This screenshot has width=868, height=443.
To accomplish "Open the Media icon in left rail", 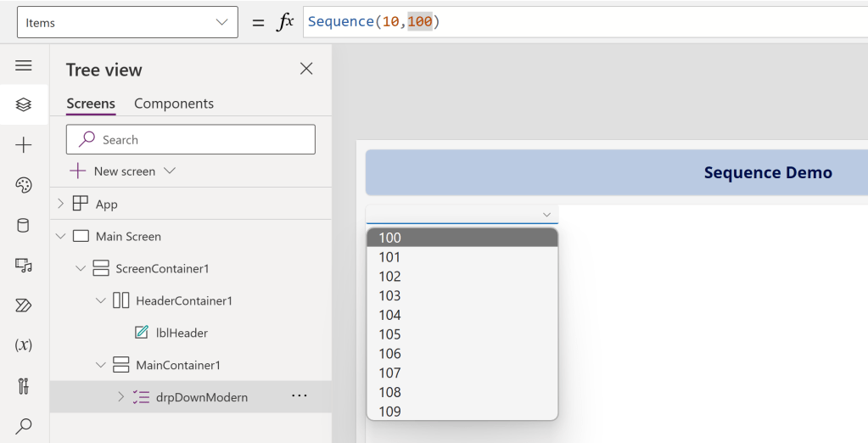I will pyautogui.click(x=24, y=266).
